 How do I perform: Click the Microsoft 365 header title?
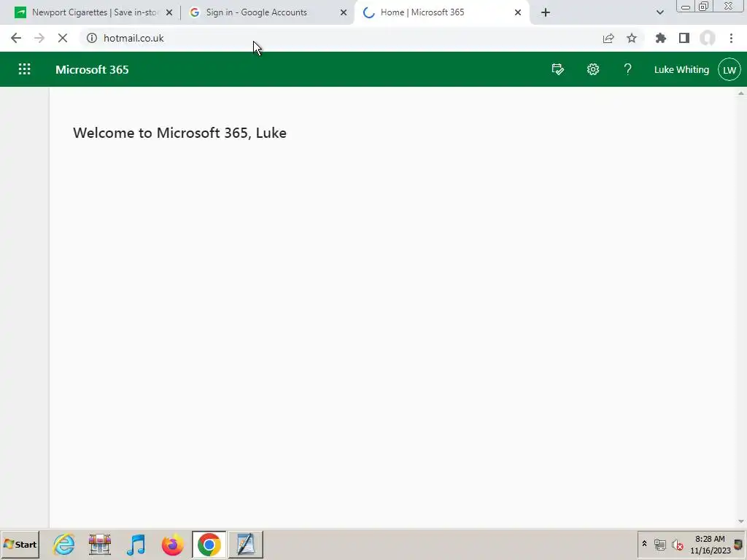point(92,69)
